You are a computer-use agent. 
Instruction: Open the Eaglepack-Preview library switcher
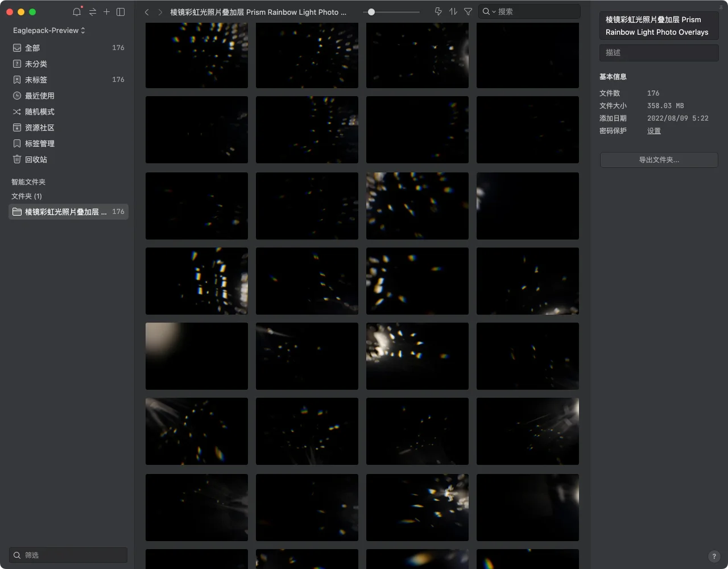pyautogui.click(x=49, y=30)
